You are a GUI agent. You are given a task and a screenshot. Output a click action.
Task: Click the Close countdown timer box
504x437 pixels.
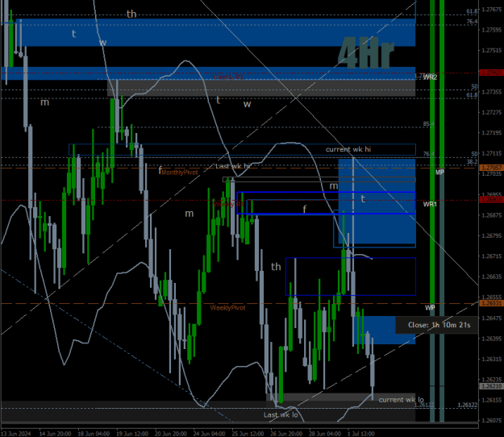(436, 325)
